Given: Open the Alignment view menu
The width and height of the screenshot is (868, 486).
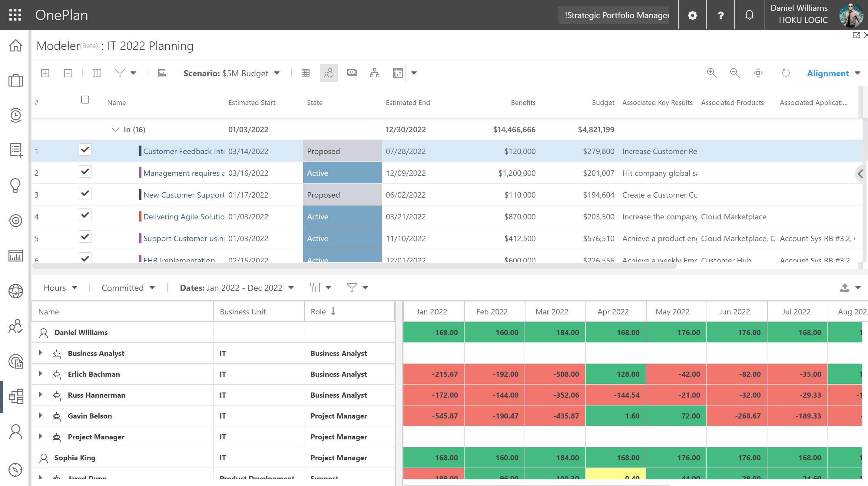Looking at the screenshot, I should click(x=833, y=73).
